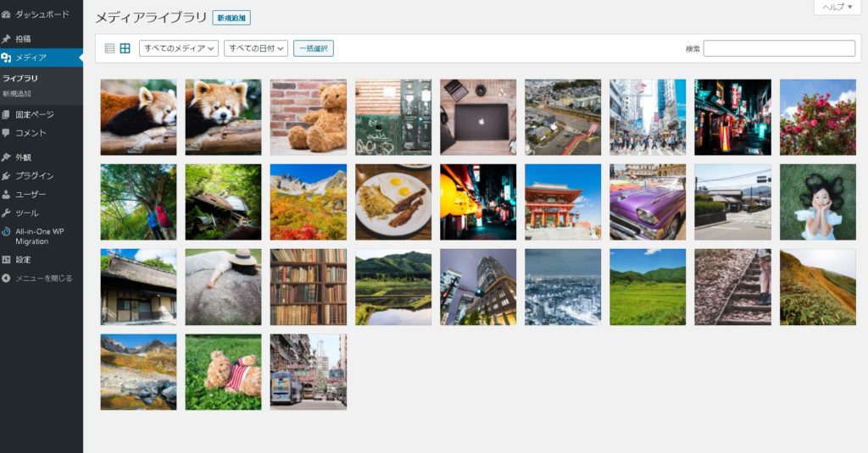The image size is (868, 453).
Task: Switch to grid view icon
Action: coord(125,48)
